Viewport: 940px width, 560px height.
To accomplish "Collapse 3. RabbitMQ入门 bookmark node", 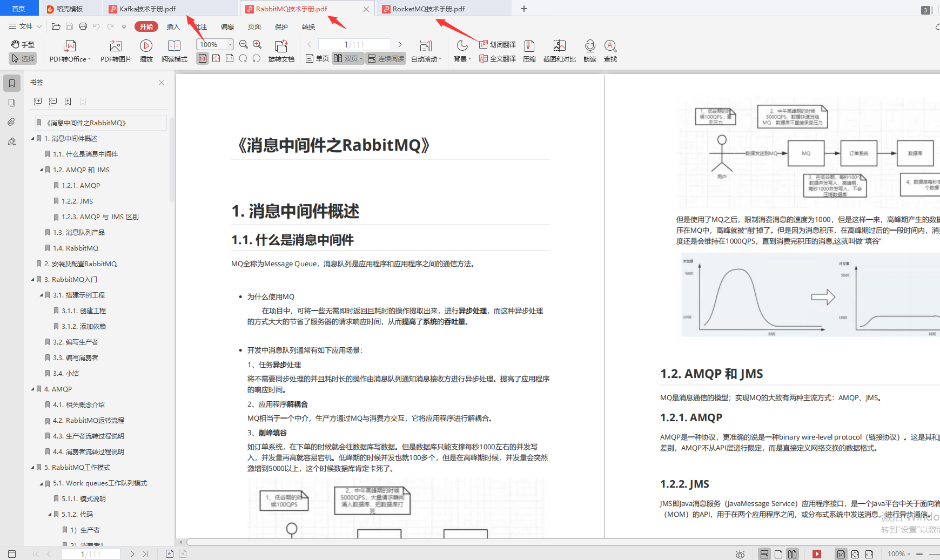I will 32,280.
